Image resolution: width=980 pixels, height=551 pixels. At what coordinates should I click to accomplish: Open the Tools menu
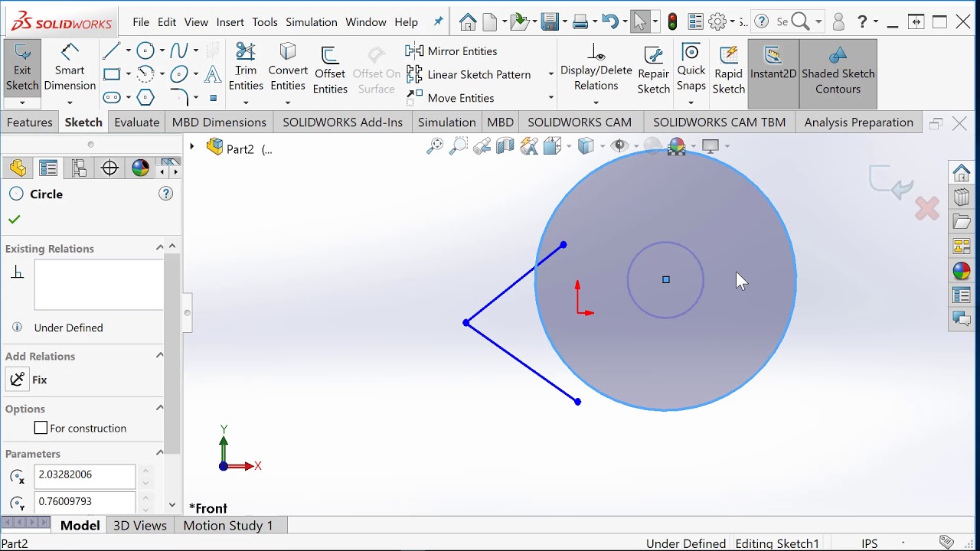pos(265,22)
